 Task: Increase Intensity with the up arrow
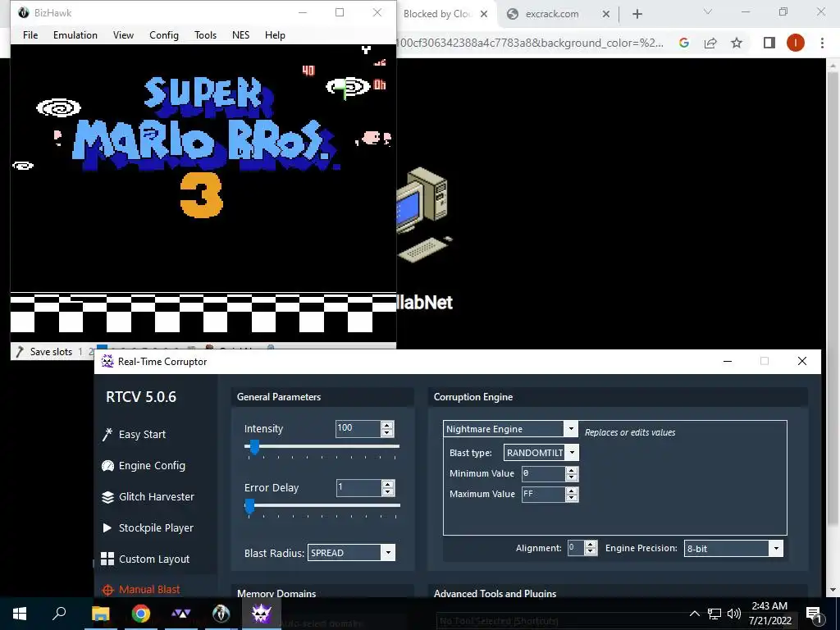click(x=387, y=425)
